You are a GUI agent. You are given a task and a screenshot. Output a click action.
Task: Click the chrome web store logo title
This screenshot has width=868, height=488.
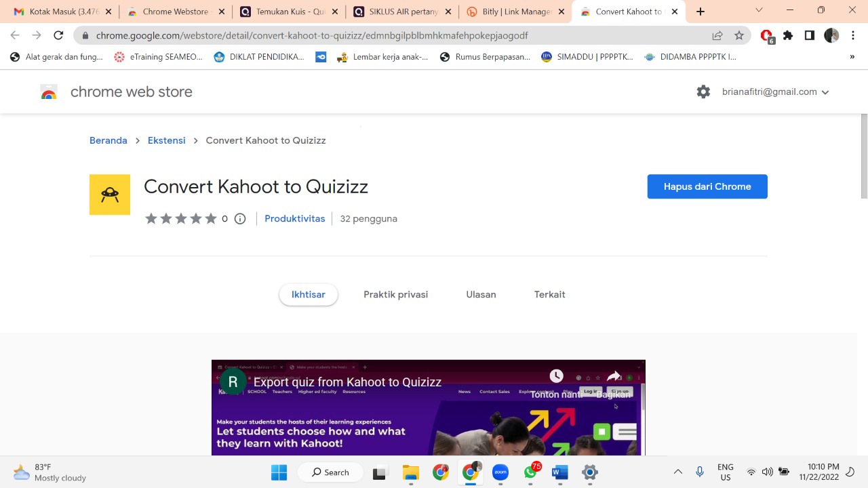pyautogui.click(x=116, y=91)
